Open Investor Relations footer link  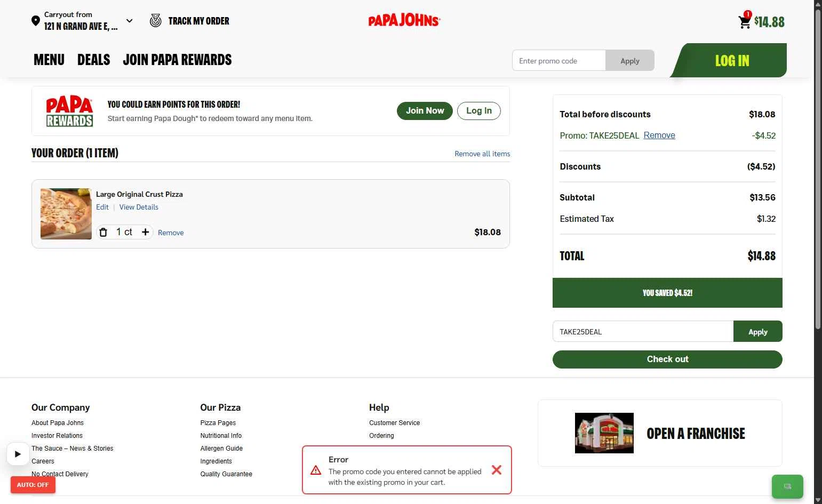(x=57, y=436)
